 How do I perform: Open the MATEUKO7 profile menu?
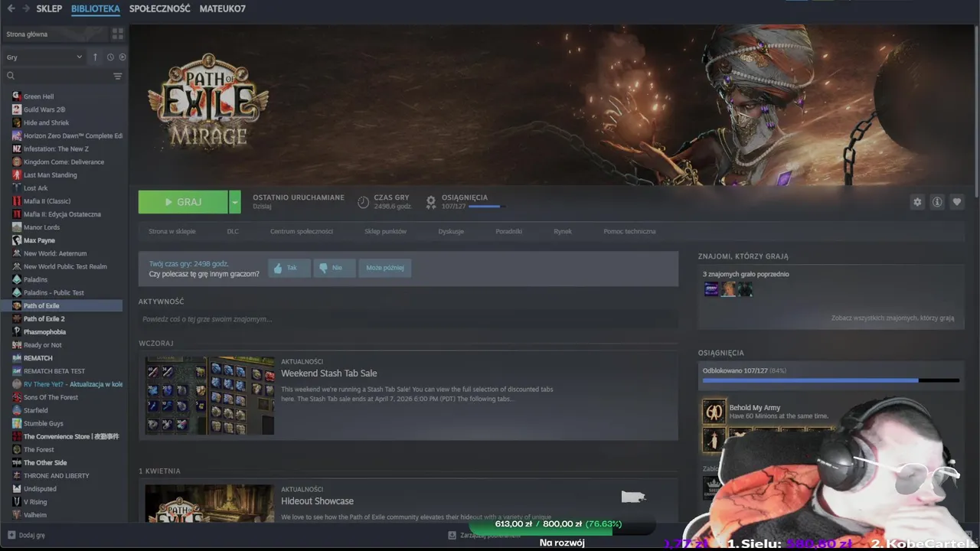223,8
